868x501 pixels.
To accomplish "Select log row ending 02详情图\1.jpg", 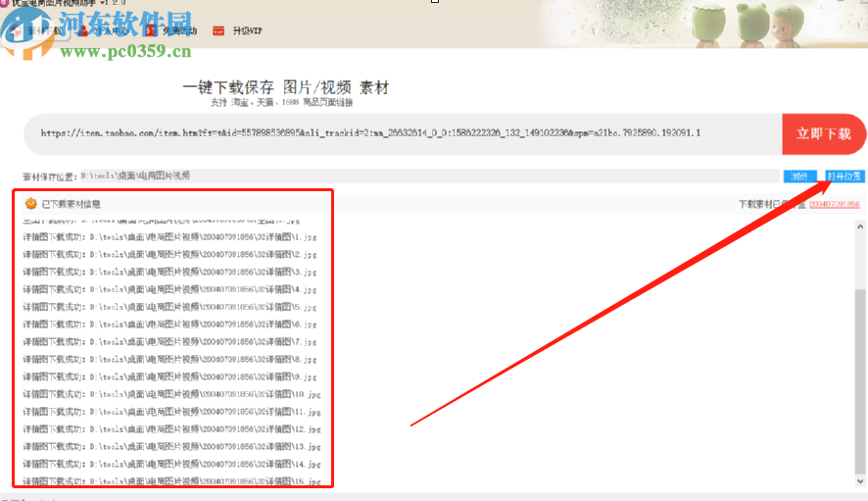I will point(169,237).
